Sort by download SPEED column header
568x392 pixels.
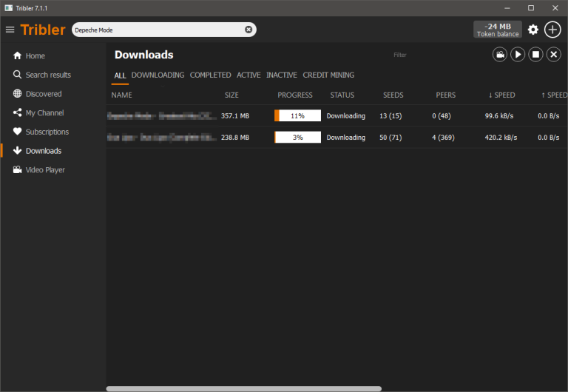click(501, 95)
